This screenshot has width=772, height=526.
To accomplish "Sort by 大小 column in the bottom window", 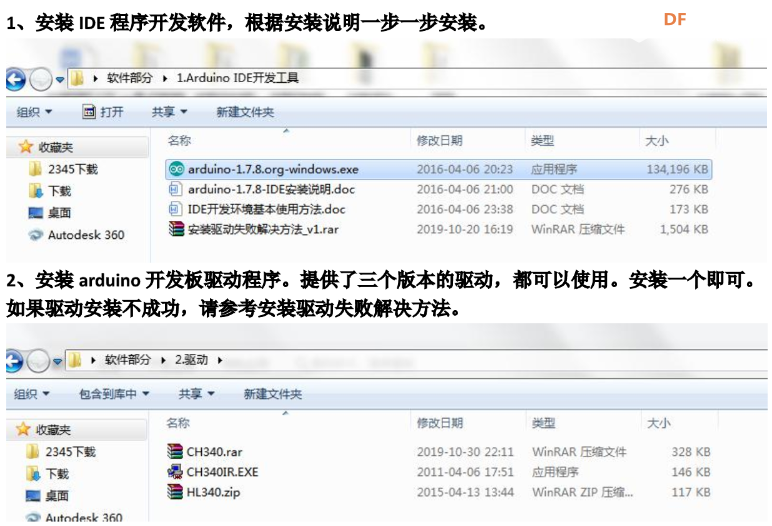I will coord(659,423).
